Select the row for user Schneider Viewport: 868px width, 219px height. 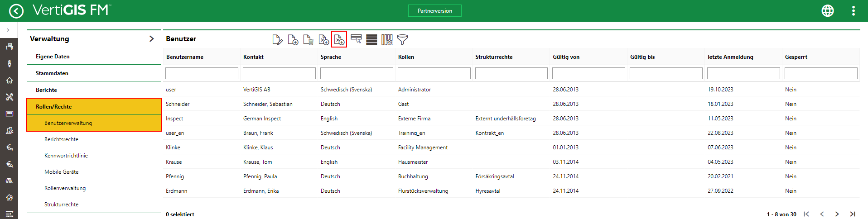pos(511,104)
